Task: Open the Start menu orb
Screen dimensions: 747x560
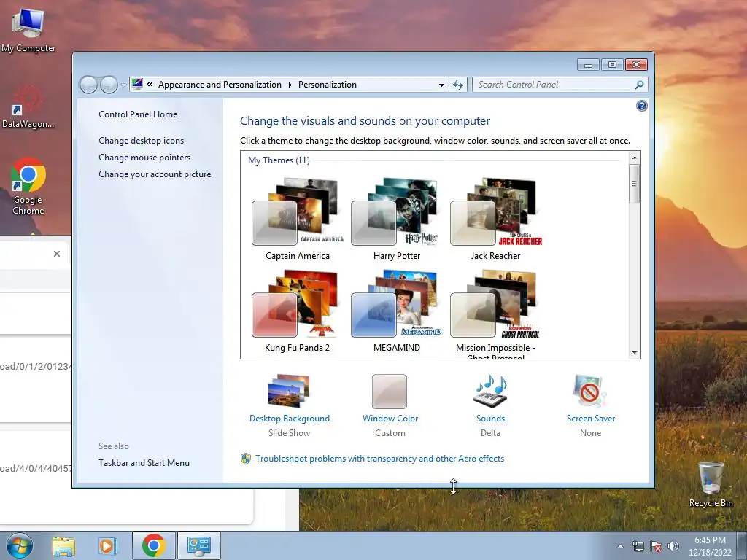Action: pyautogui.click(x=20, y=545)
